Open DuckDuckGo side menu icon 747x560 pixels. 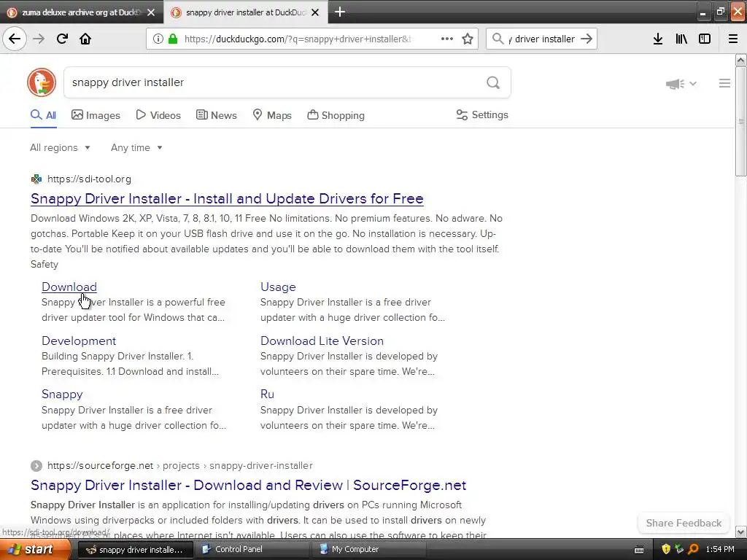[724, 83]
